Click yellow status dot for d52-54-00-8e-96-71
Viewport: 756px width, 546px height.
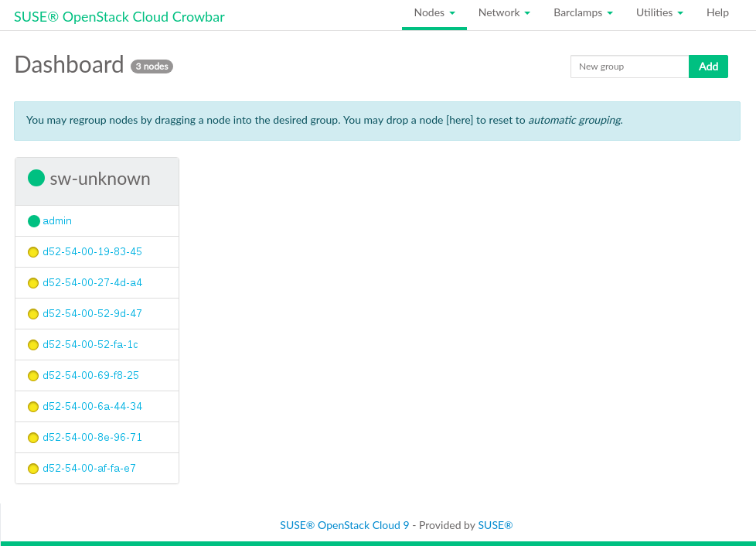(x=33, y=438)
